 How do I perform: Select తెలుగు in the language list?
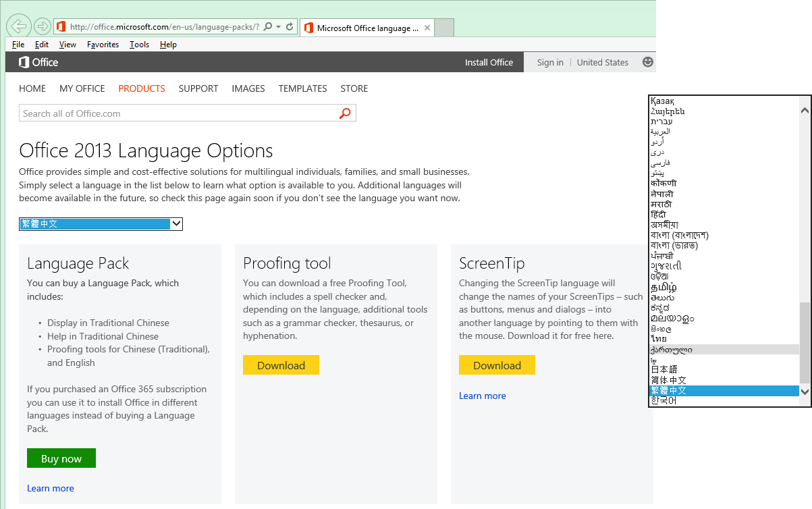click(x=724, y=298)
